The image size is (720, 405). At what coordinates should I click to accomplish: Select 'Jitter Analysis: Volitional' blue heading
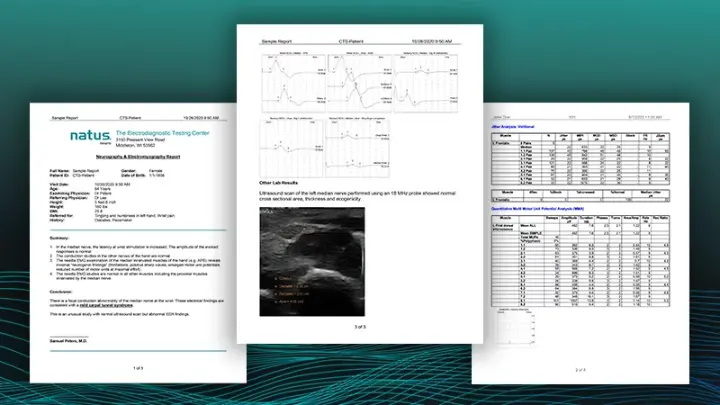pyautogui.click(x=513, y=126)
